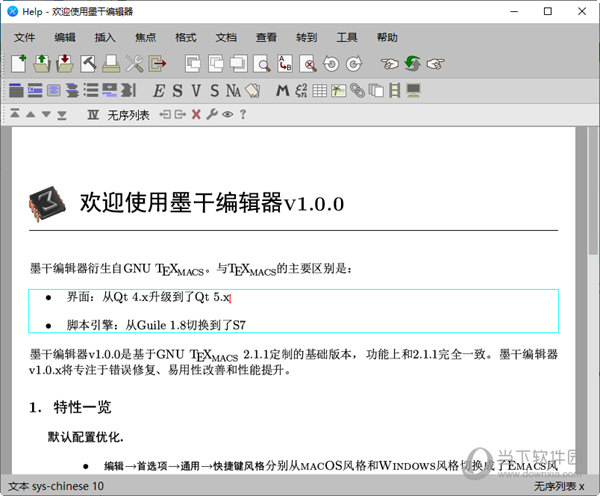Screen dimensions: 600x496
Task: Click the spell check icon with the red X
Action: point(308,64)
